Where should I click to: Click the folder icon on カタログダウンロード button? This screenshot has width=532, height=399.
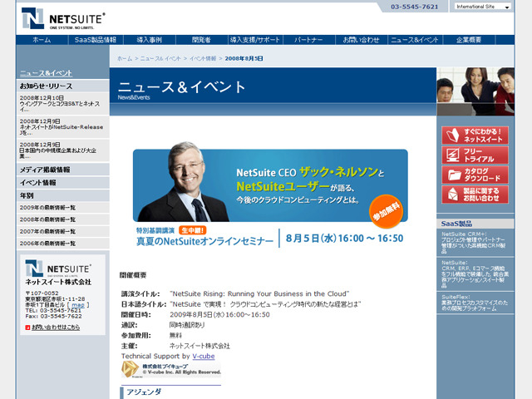pyautogui.click(x=454, y=175)
